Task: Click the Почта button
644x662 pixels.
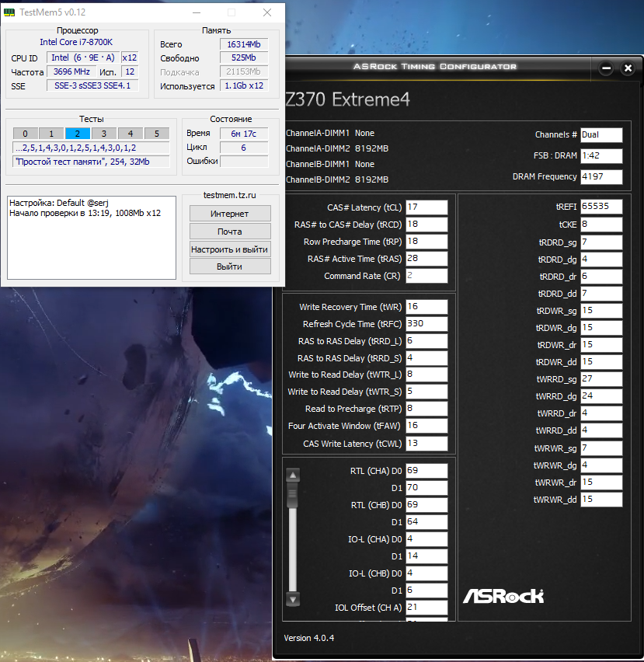Action: coord(230,232)
